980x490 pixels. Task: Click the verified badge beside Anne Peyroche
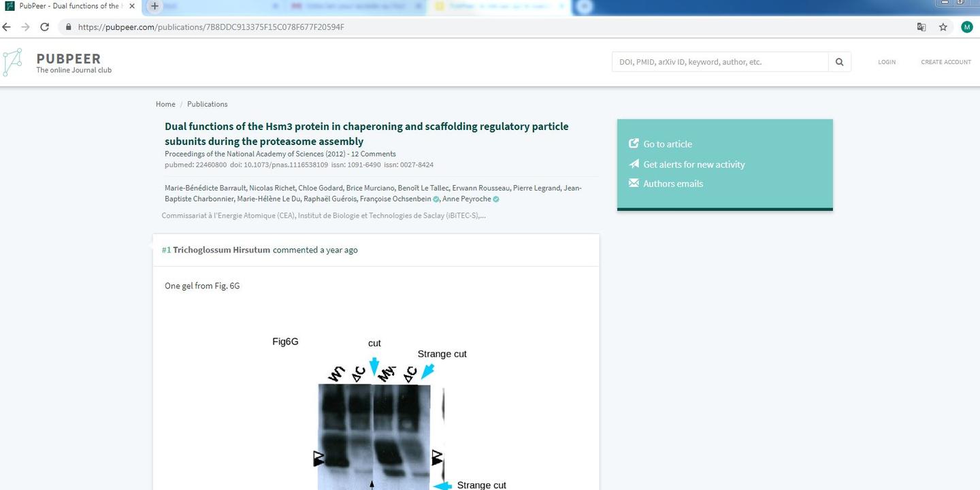click(495, 199)
